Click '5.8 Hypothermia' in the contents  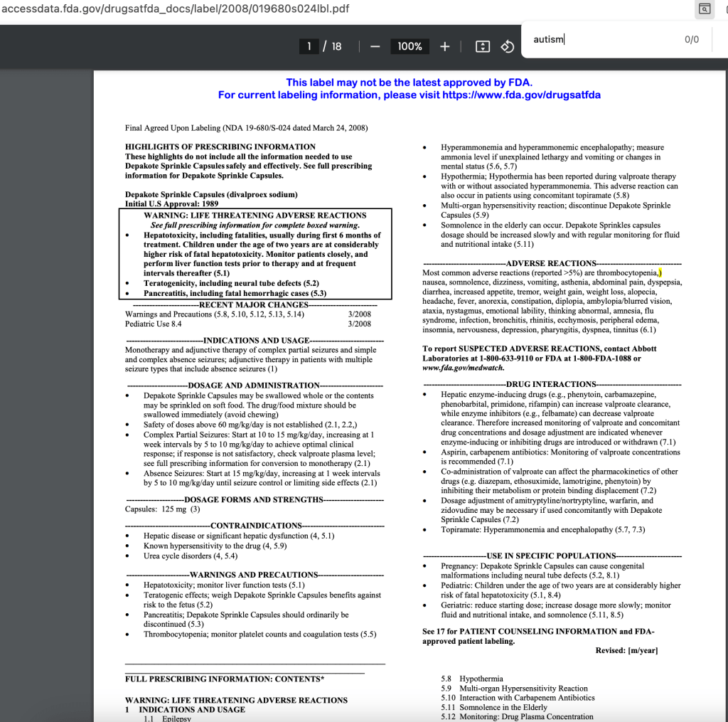click(x=472, y=679)
